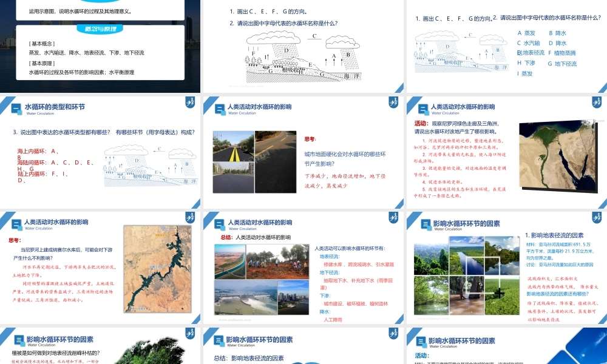Image resolution: width=607 pixels, height=364 pixels.
Task: Open the 水循环的类型和环节 slide thumbnail
Action: tap(100, 152)
